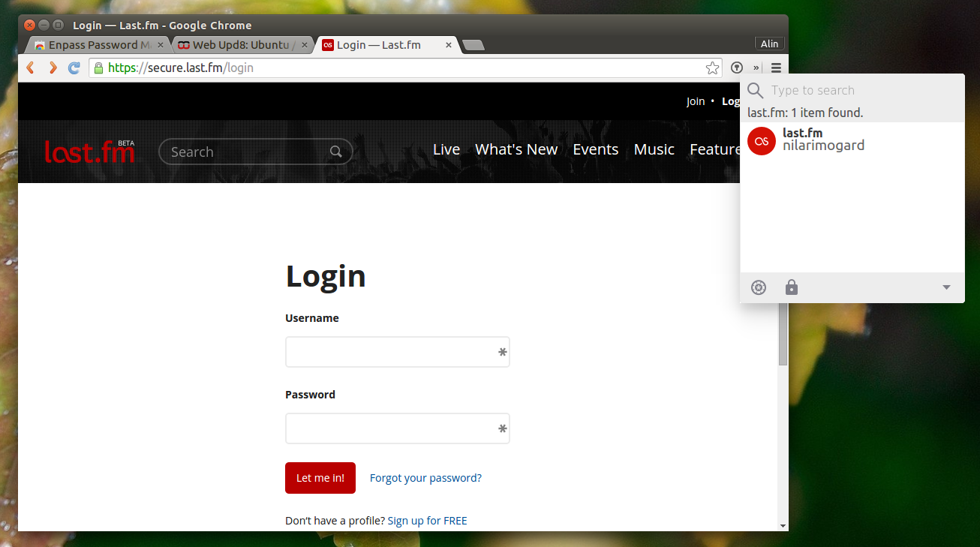Open the What's New menu item
980x547 pixels.
point(516,149)
